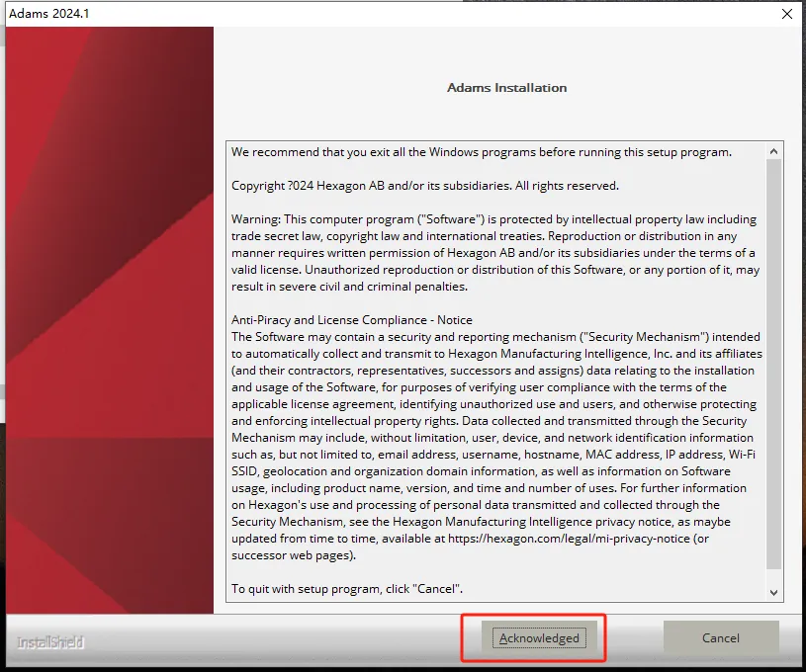
Task: Cancel the Adams installation
Action: (x=721, y=637)
